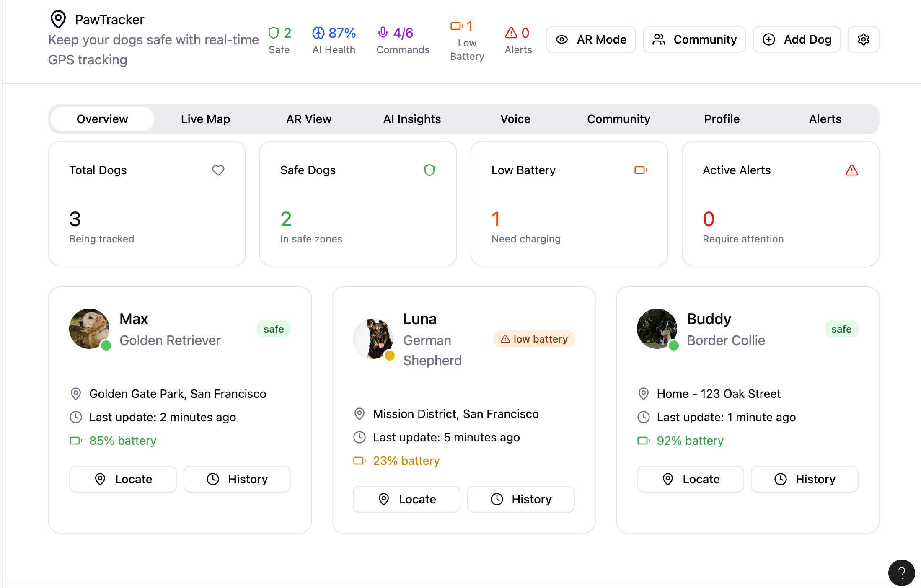921x588 pixels.
Task: Click the orange battery icon on Low Battery card
Action: [x=640, y=170]
